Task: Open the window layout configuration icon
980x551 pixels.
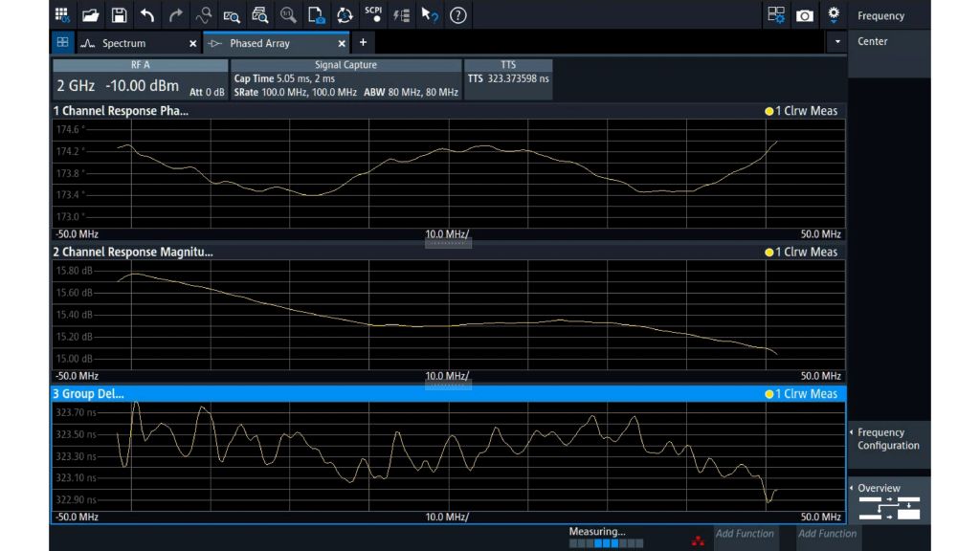Action: [x=776, y=14]
